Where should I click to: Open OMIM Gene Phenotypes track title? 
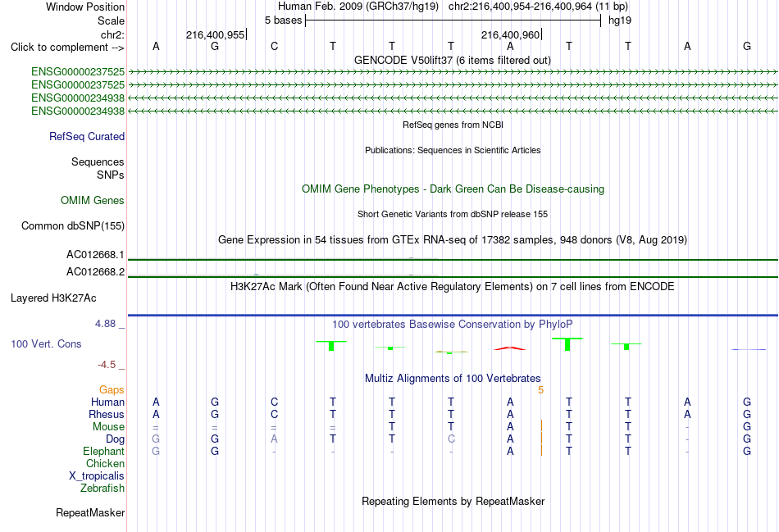pos(453,189)
